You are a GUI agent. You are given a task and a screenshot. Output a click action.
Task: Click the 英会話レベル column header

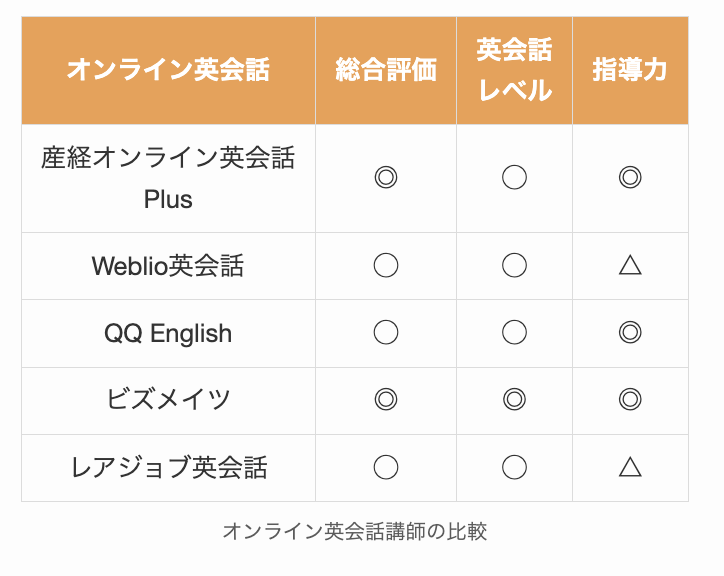click(514, 70)
